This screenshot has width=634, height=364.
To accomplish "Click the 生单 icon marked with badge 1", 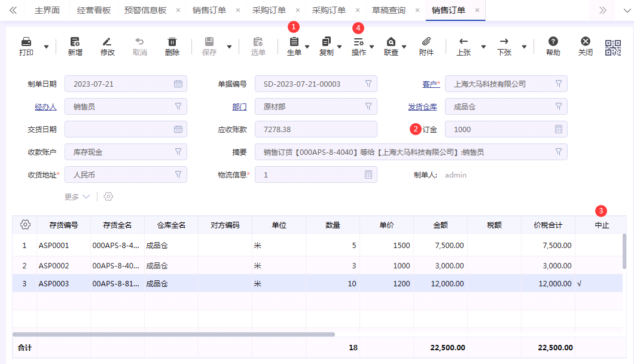I will (292, 43).
